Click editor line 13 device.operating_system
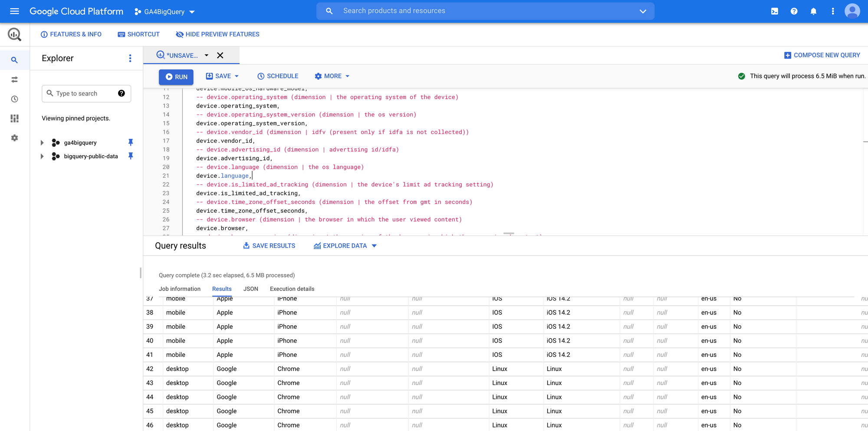 tap(238, 106)
